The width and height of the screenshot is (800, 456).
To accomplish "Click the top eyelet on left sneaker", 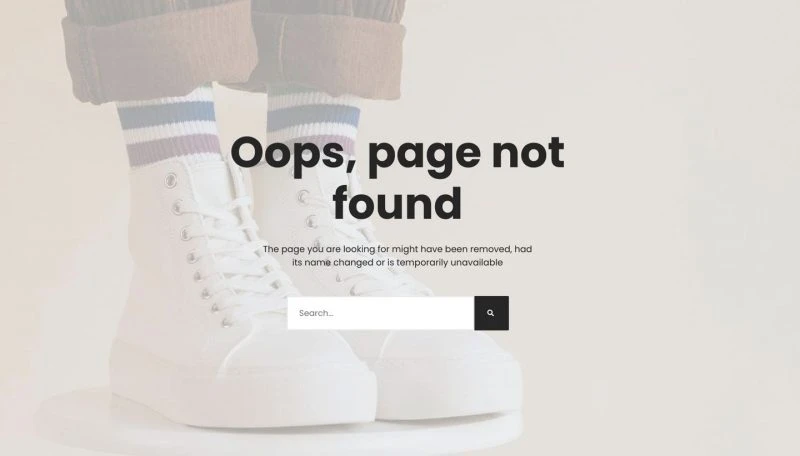I will [x=171, y=180].
